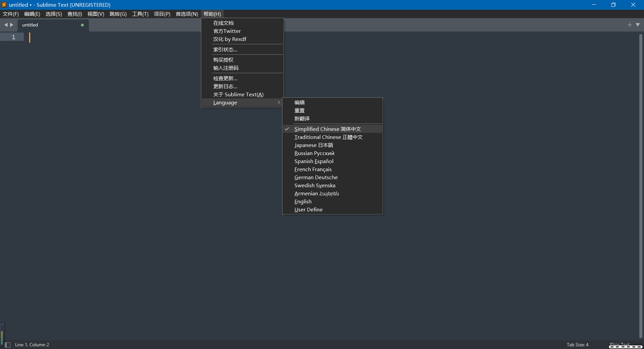Minimize the Sublime Text window
Viewport: 644px width, 349px height.
[594, 5]
